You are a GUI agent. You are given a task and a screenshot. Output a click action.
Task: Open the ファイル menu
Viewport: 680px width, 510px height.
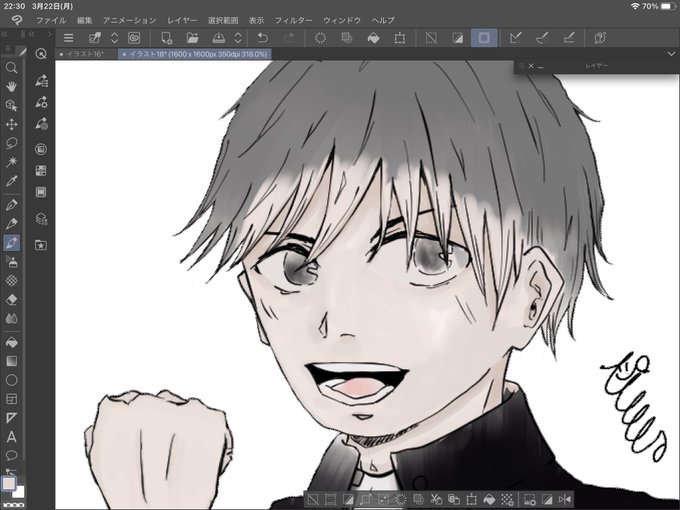tap(51, 20)
